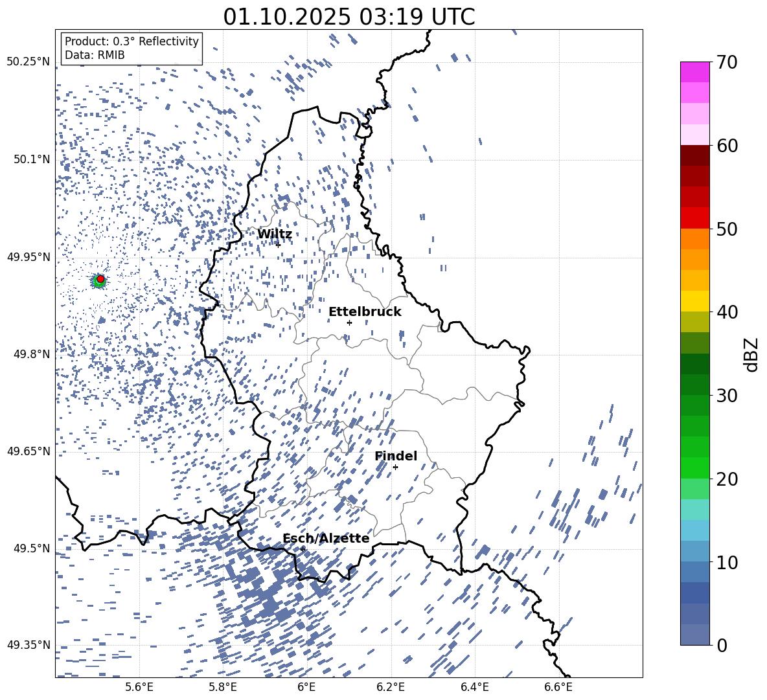Click the 49.95°N latitude label
The width and height of the screenshot is (767, 700).
[29, 256]
